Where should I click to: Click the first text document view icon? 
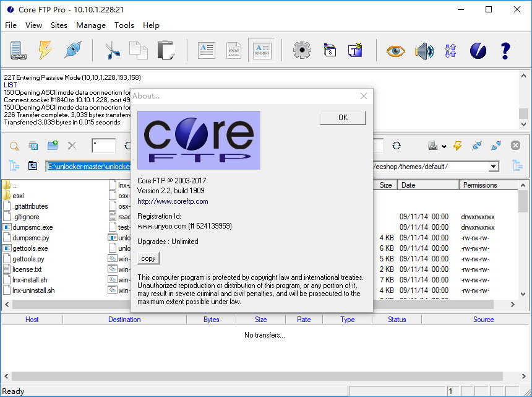click(x=206, y=50)
